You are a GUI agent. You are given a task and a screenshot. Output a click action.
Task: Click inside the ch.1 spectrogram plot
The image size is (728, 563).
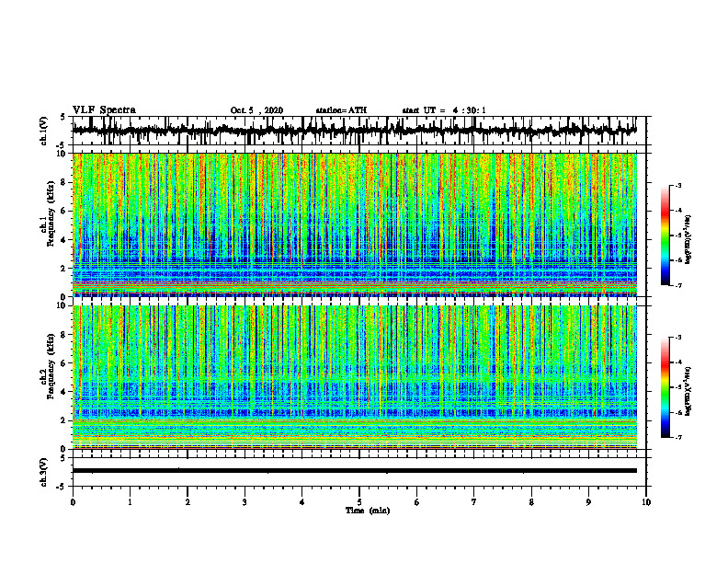[354, 224]
